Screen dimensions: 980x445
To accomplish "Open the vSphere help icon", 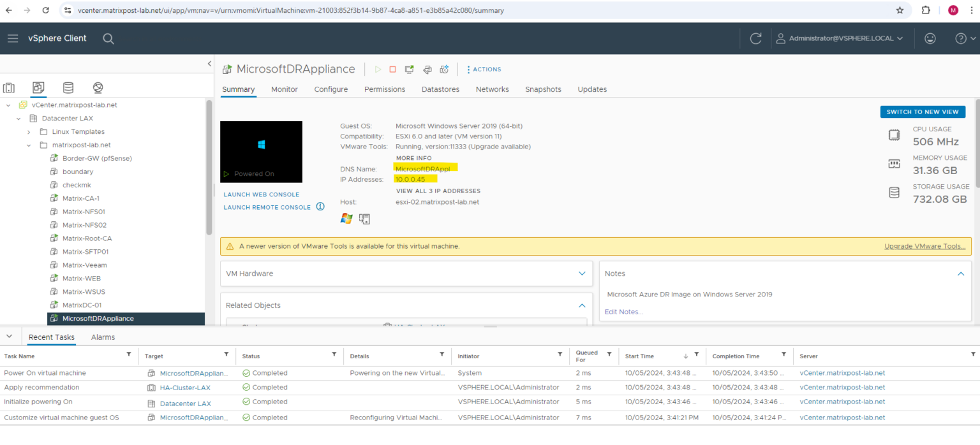I will pyautogui.click(x=961, y=38).
